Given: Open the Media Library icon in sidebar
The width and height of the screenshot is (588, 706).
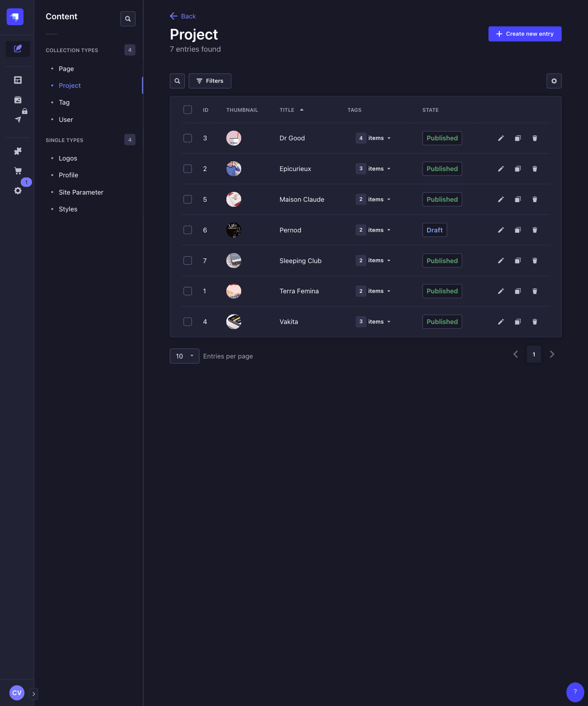Looking at the screenshot, I should pyautogui.click(x=18, y=100).
